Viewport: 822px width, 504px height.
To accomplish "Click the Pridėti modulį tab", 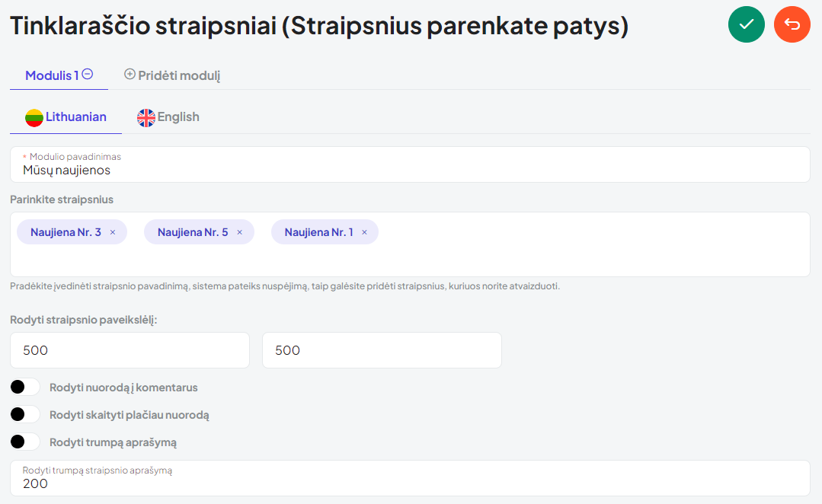I will point(172,75).
